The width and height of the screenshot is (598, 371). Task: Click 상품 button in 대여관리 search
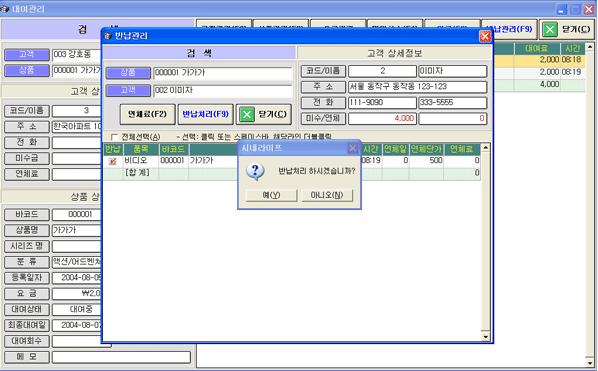pos(27,71)
